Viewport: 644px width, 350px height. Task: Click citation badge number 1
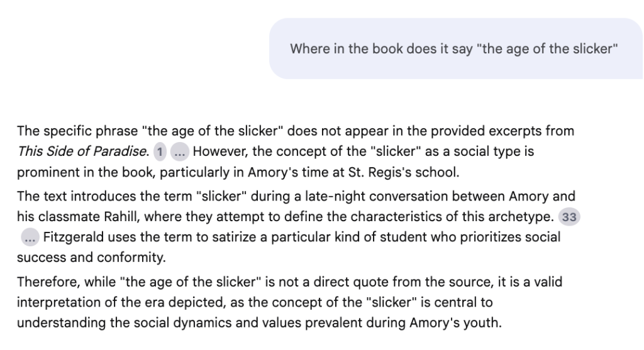[160, 152]
